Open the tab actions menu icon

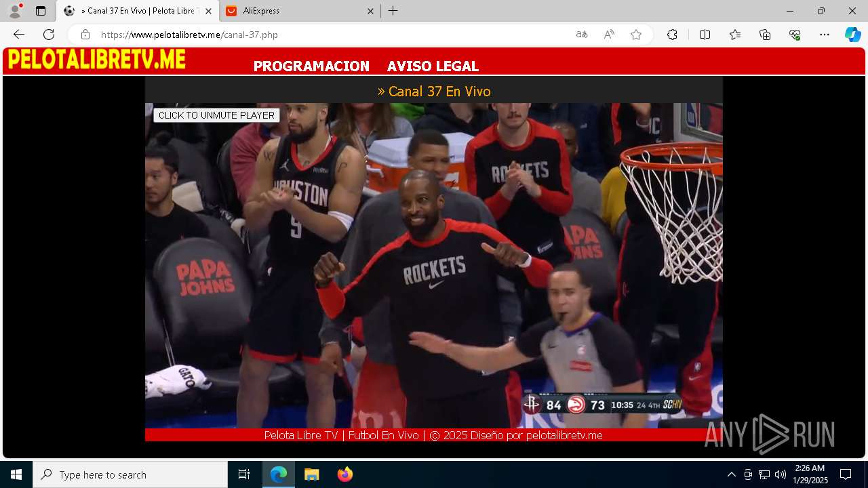[41, 11]
